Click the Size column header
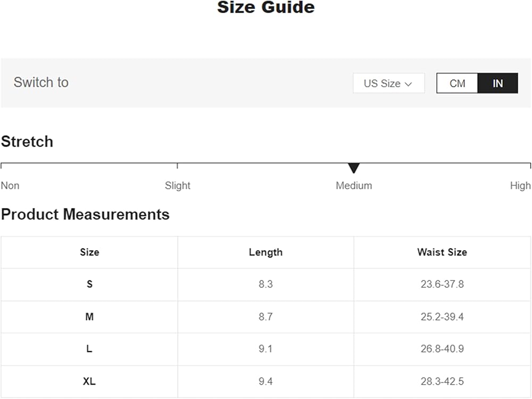Image resolution: width=532 pixels, height=399 pixels. coord(89,252)
